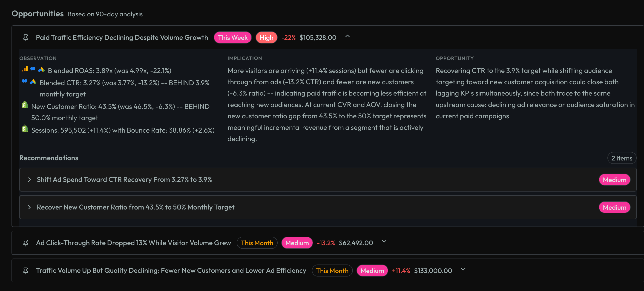Click the Google Ads icon beside Blended CTR
644x291 pixels.
coord(33,81)
